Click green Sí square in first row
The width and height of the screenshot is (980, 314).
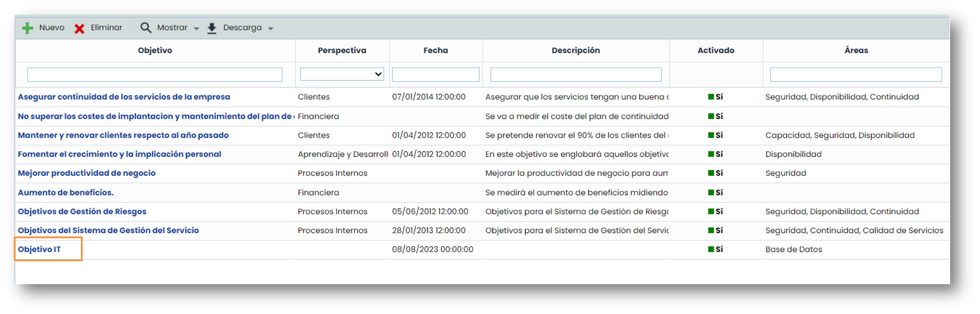(711, 97)
